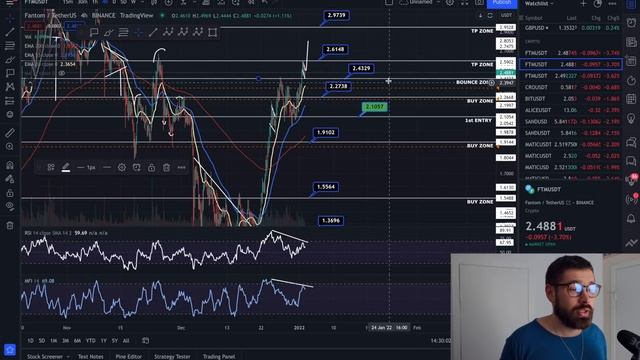Click add alert icon in drawing toolbar
The height and width of the screenshot is (360, 640).
(136, 167)
